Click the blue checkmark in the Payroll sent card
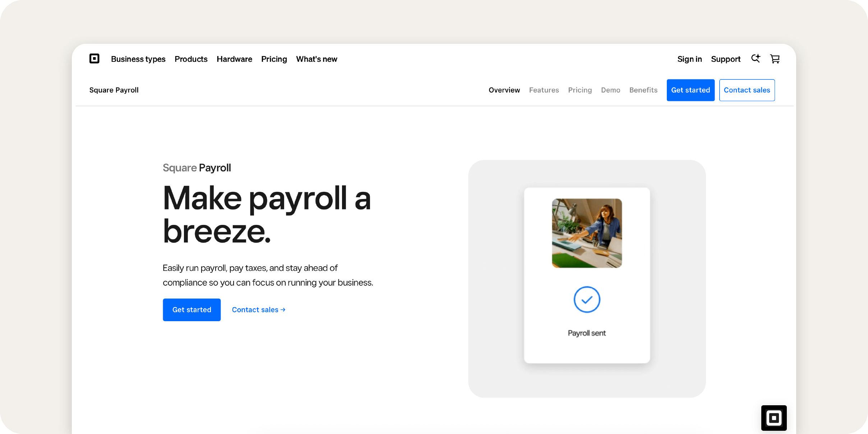 tap(587, 299)
